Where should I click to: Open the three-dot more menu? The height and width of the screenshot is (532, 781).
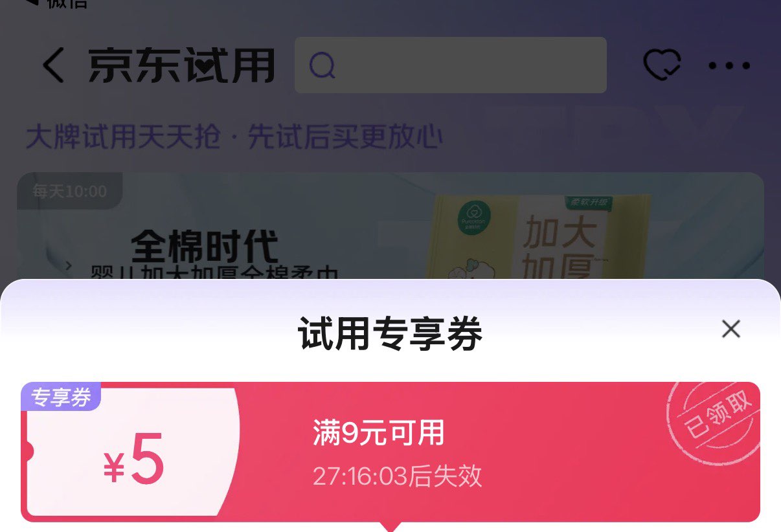pyautogui.click(x=729, y=65)
